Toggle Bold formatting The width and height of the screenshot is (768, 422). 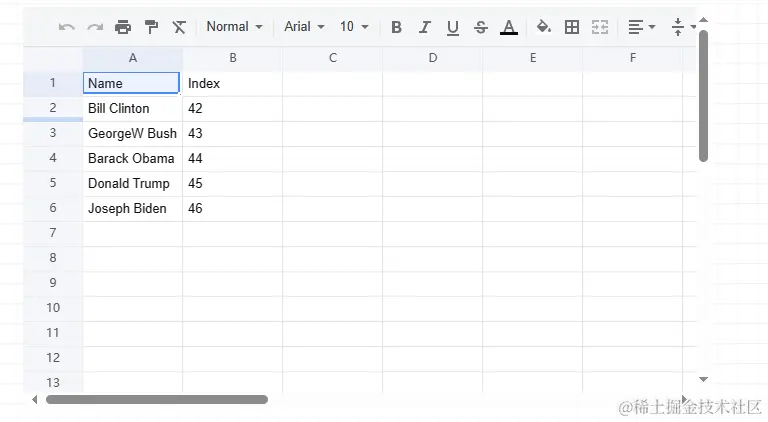397,27
